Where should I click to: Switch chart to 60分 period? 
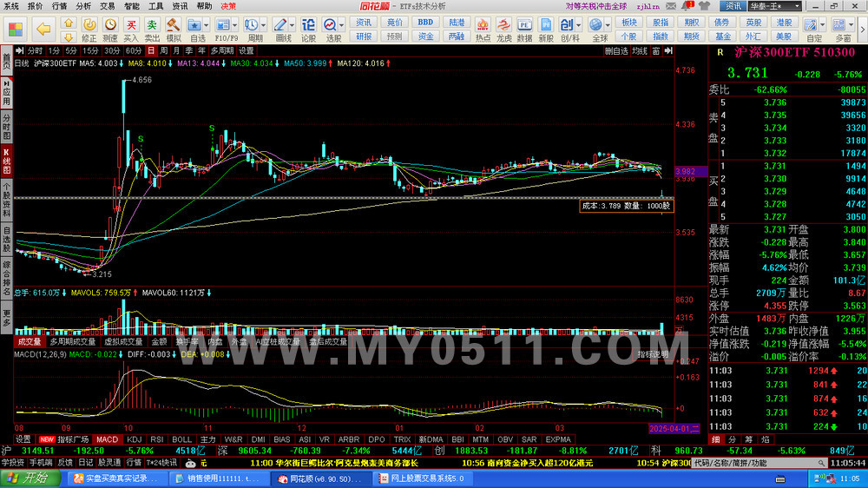pyautogui.click(x=135, y=50)
